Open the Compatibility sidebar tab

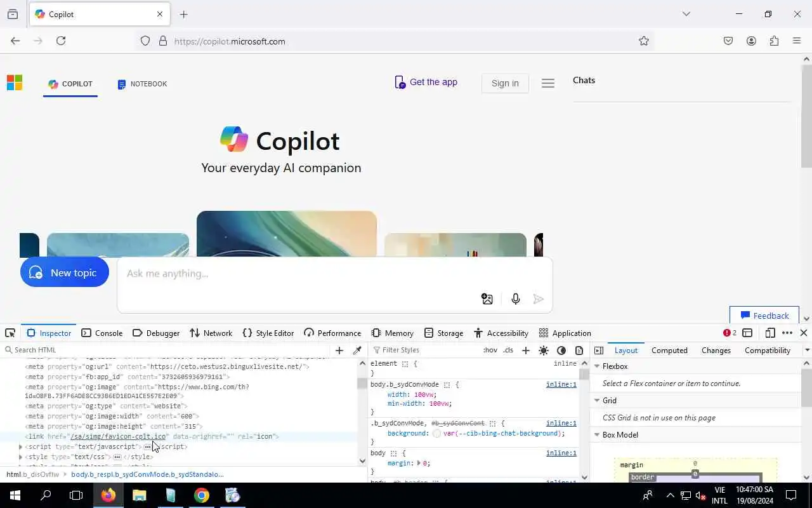click(767, 350)
